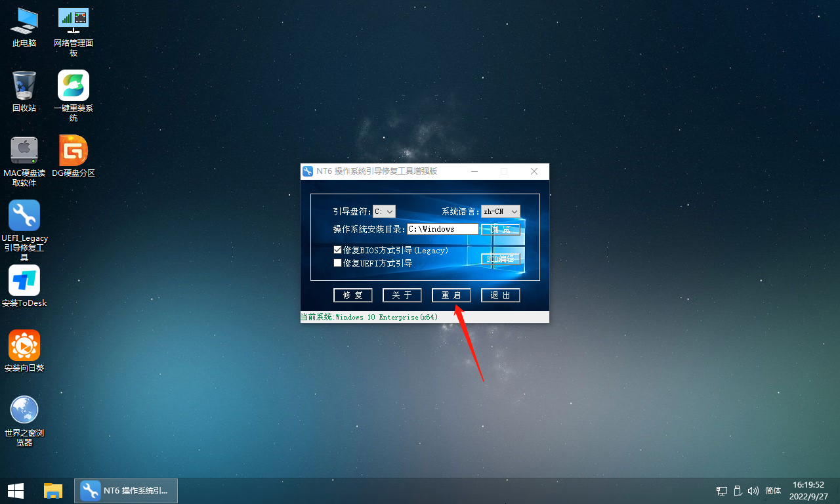Enable 修复UEFI方式引导 checkbox
The image size is (840, 504).
click(338, 263)
